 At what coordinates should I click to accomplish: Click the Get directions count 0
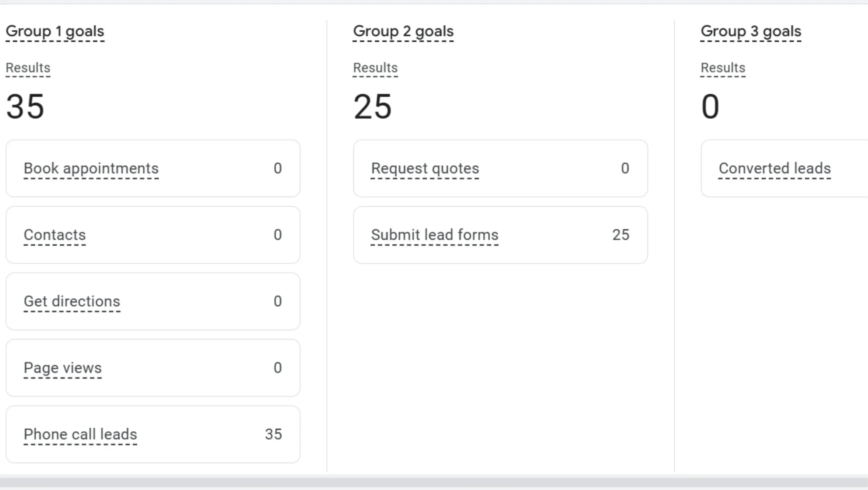click(278, 301)
